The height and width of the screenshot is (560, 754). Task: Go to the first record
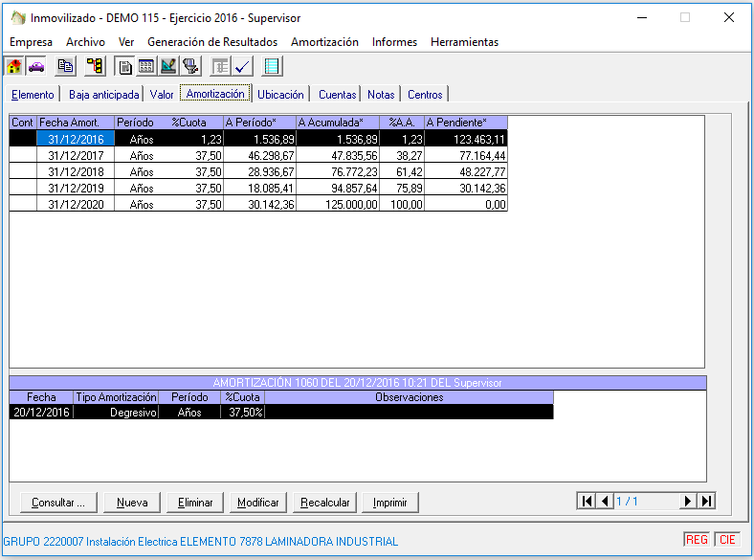[x=587, y=502]
